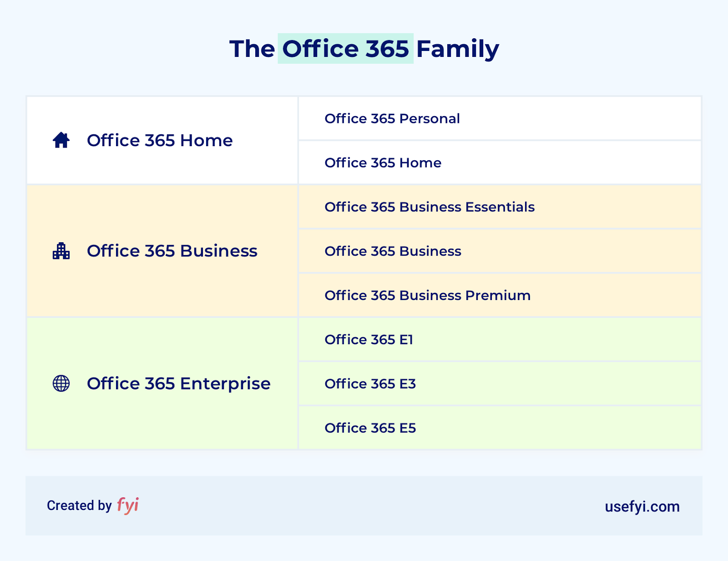Click the Office 365 Home category heading
This screenshot has height=561, width=728.
[160, 140]
